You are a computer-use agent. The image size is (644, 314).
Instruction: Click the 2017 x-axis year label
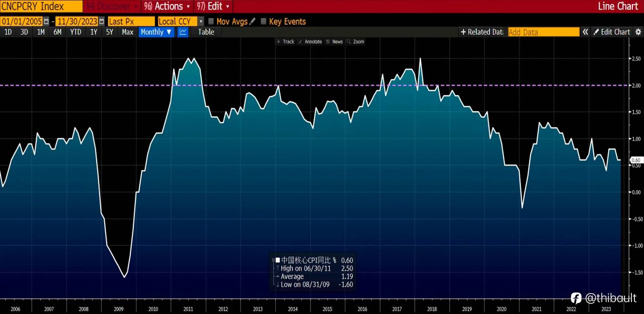click(397, 309)
